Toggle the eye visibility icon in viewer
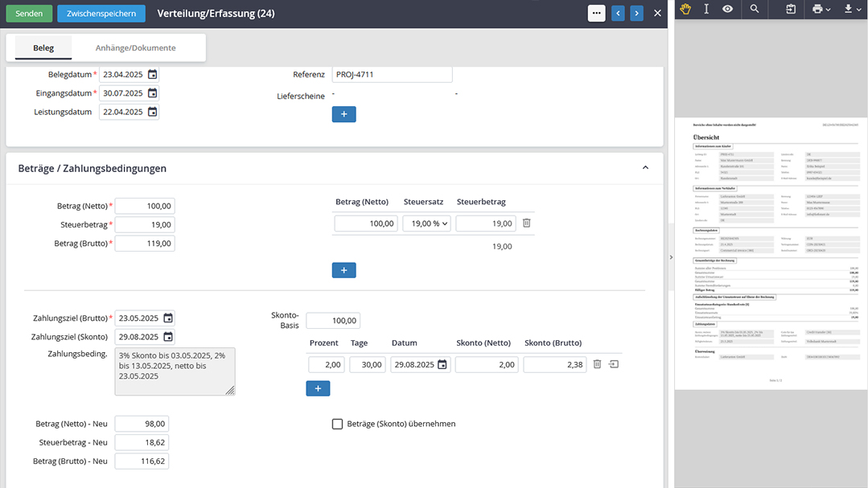The image size is (868, 488). pos(727,9)
